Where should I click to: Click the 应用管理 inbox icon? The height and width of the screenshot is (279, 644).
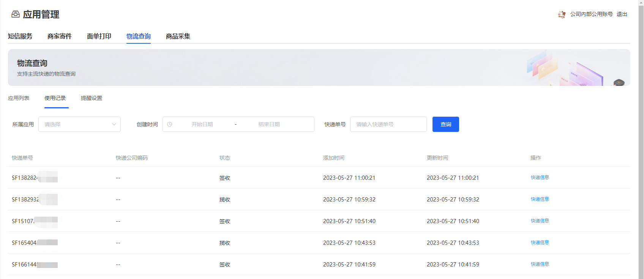pos(16,14)
